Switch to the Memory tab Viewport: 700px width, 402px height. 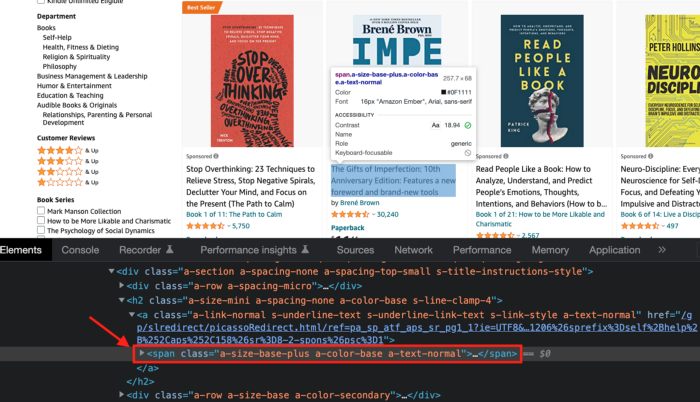coord(550,250)
